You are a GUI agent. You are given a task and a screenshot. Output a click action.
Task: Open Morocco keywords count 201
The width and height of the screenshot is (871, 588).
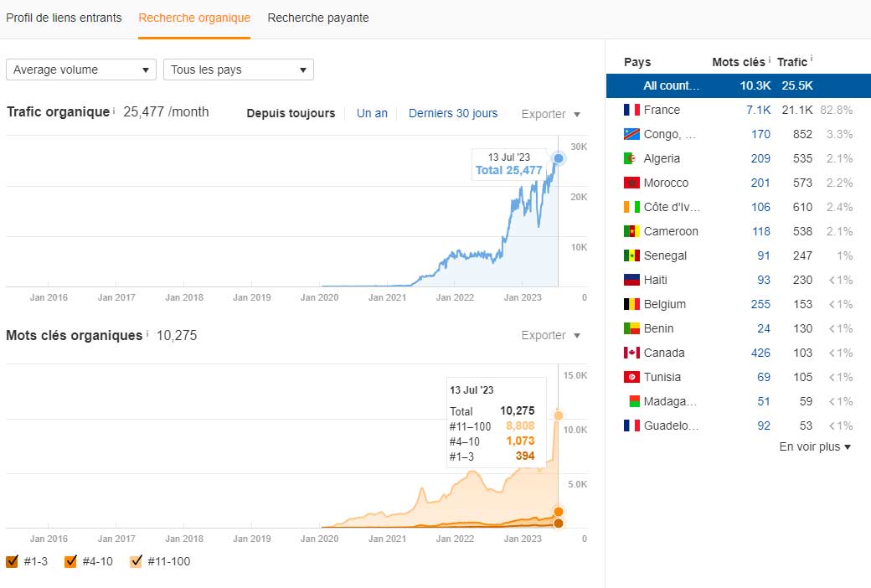point(760,183)
